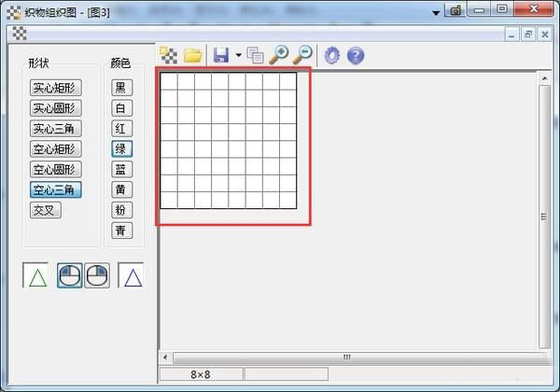
Task: Open help with the question mark icon
Action: (356, 56)
